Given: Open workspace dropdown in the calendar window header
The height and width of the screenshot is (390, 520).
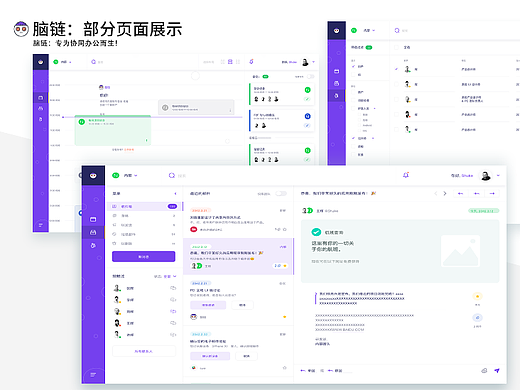Looking at the screenshot, I should [65, 62].
